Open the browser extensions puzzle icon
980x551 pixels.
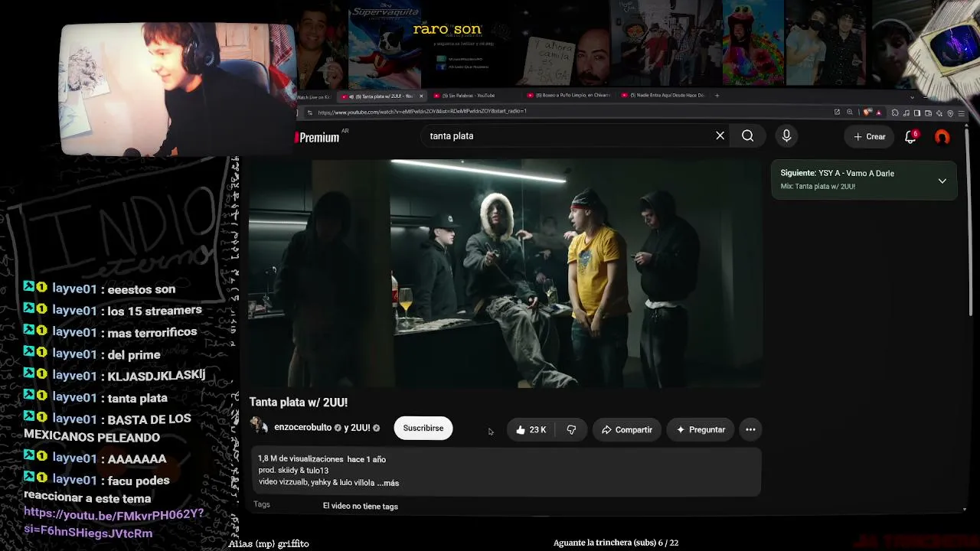[894, 113]
